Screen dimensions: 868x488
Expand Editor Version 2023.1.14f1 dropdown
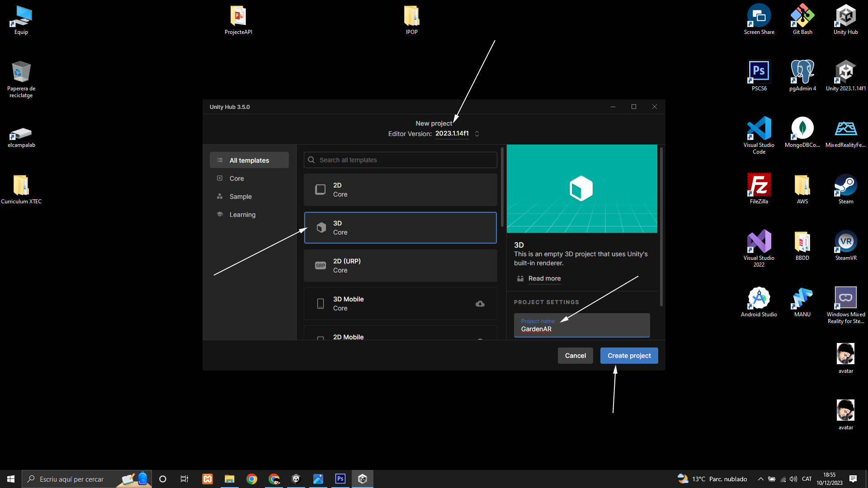pyautogui.click(x=476, y=134)
